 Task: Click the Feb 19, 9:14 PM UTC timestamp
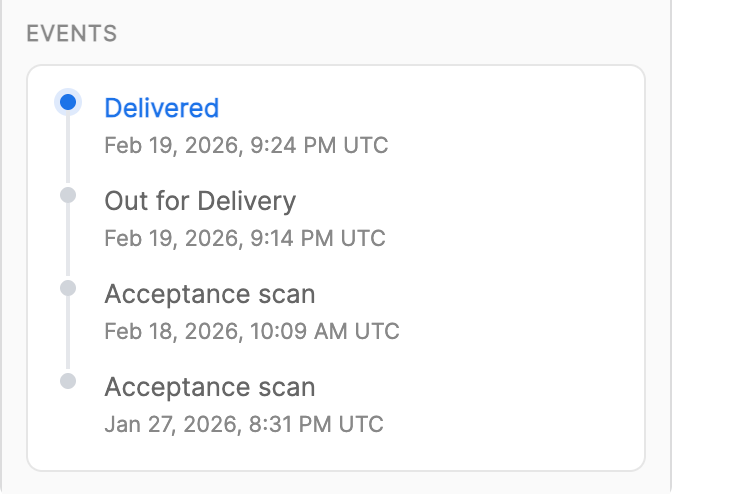tap(245, 239)
